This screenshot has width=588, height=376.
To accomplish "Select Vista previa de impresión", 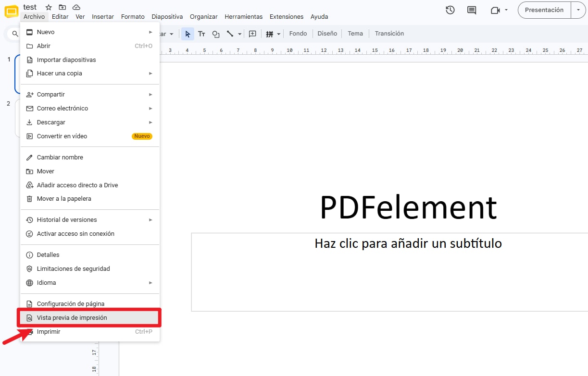I will point(90,318).
